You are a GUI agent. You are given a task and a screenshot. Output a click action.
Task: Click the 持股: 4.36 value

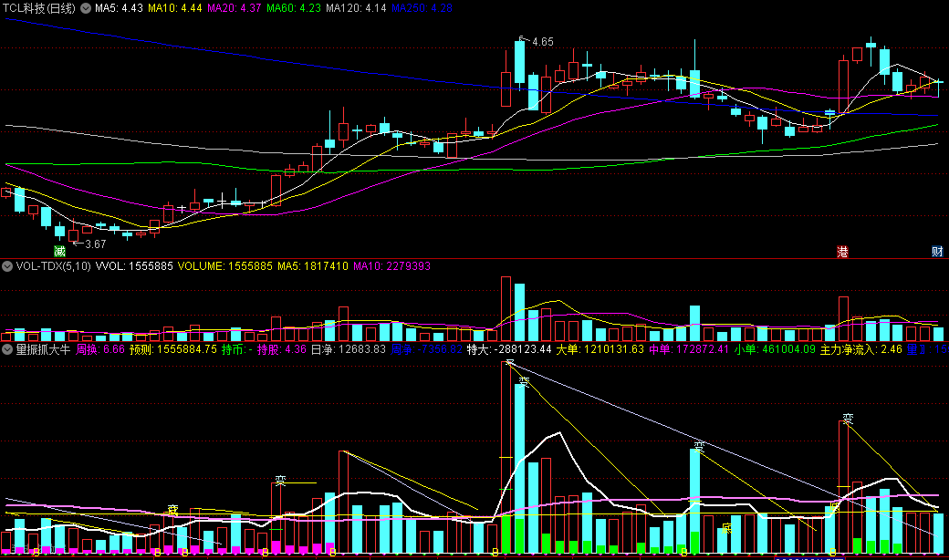281,349
